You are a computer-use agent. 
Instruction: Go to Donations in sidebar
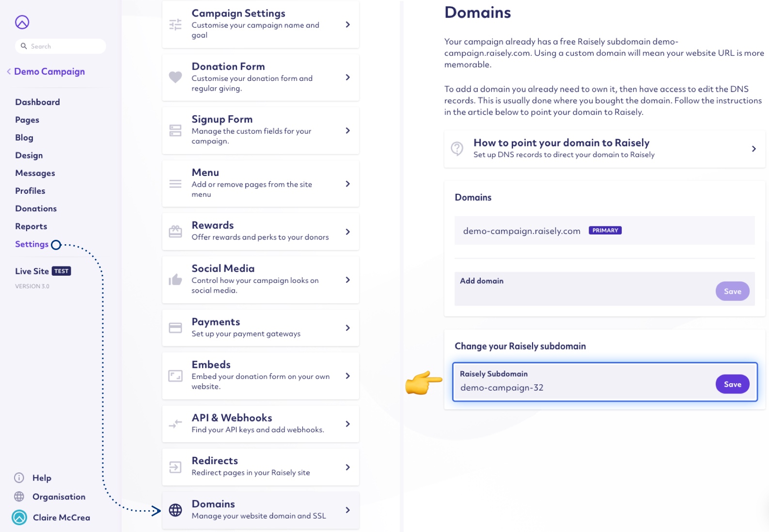click(36, 209)
